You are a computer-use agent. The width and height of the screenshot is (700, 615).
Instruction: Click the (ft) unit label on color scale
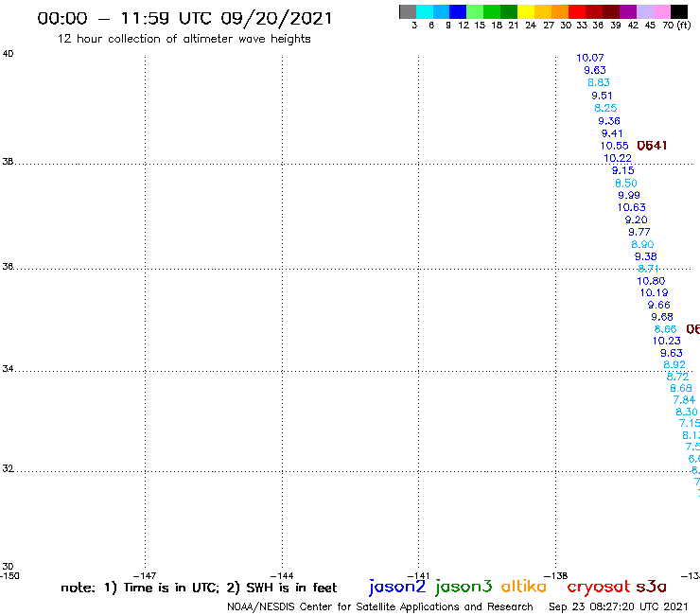[x=684, y=25]
